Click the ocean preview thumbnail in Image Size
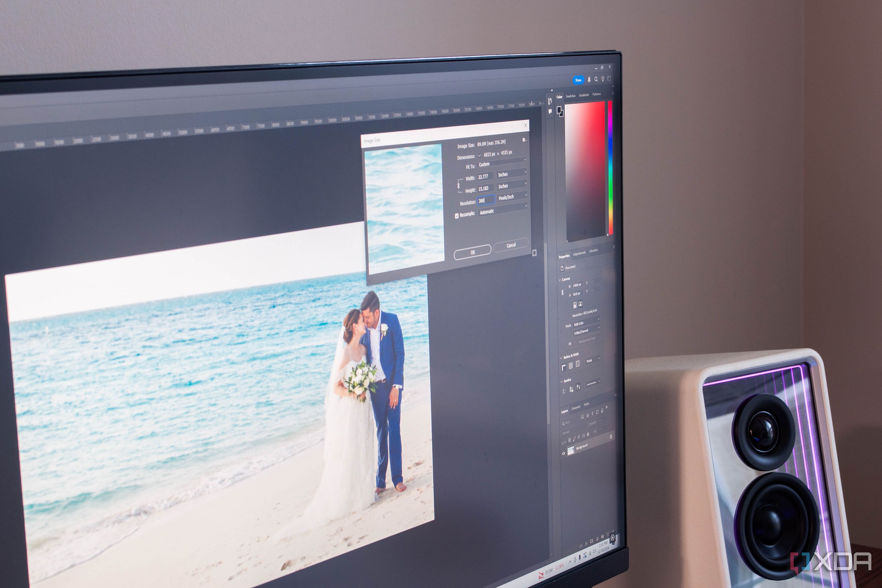 pyautogui.click(x=404, y=209)
